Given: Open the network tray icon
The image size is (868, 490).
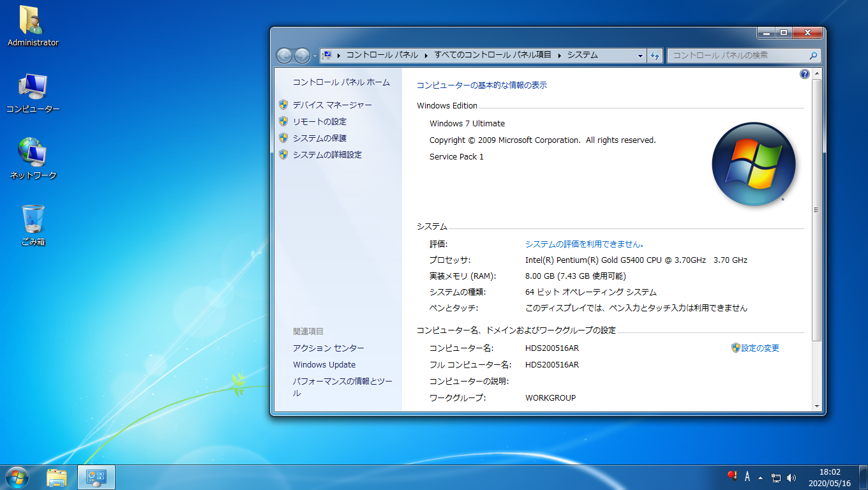Looking at the screenshot, I should pos(776,477).
